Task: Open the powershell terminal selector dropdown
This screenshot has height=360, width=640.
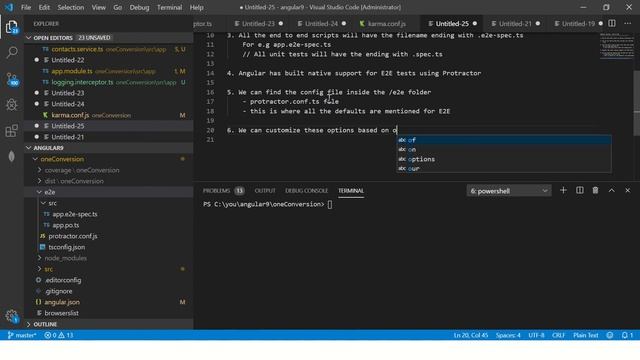Action: tap(509, 191)
